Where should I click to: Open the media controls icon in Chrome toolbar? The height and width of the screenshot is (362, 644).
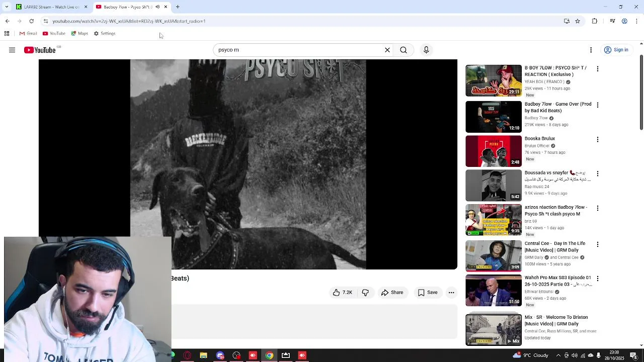click(612, 21)
